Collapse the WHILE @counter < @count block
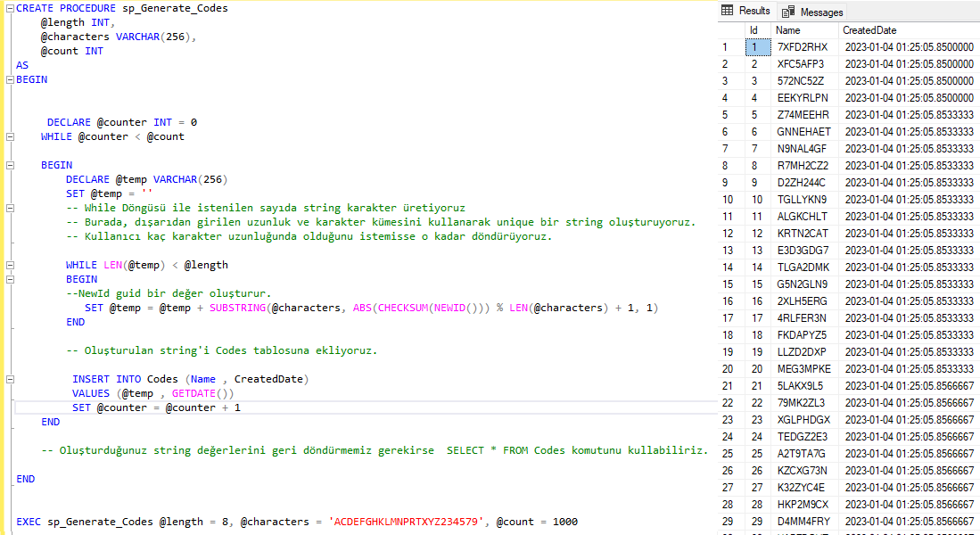 click(x=10, y=136)
